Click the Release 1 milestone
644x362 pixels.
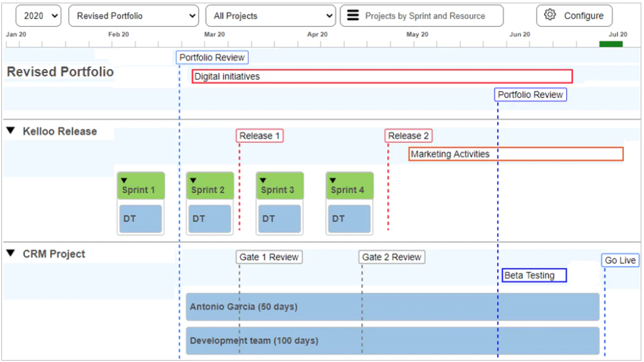260,136
